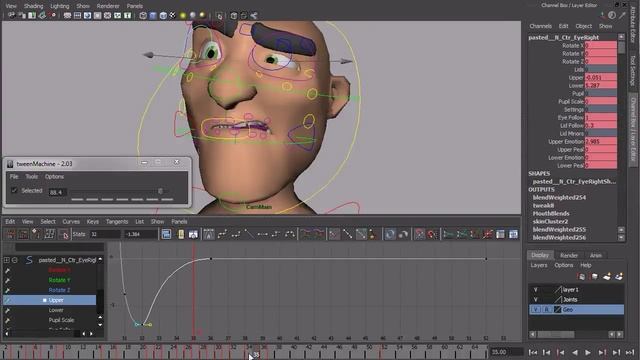The height and width of the screenshot is (360, 640).
Task: Click the stepped tangents icon
Action: pyautogui.click(x=276, y=234)
